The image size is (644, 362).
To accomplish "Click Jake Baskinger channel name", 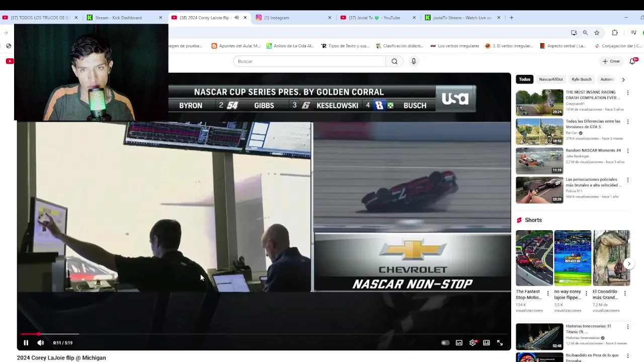I will [x=578, y=156].
